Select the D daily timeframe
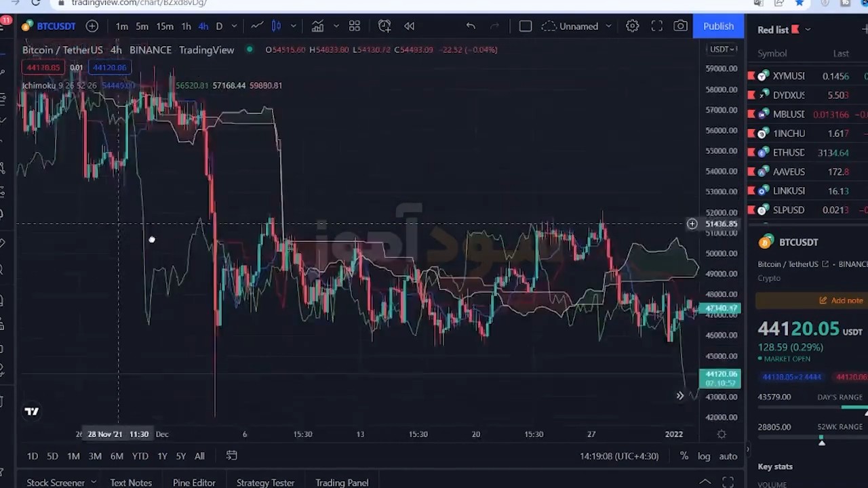The width and height of the screenshot is (868, 488). pos(219,26)
